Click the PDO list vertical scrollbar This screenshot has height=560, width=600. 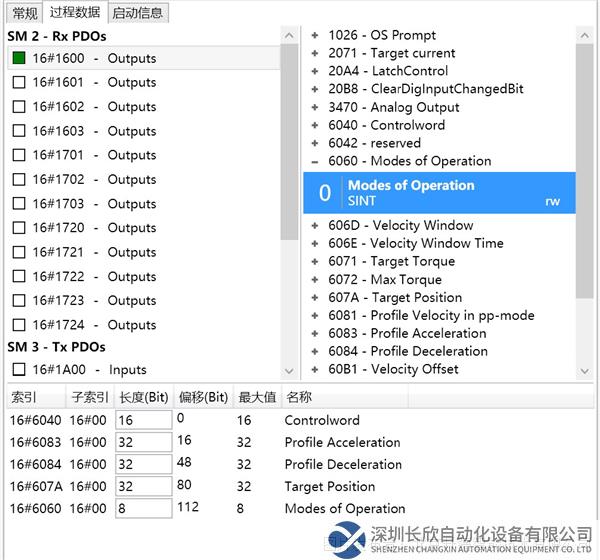289,140
